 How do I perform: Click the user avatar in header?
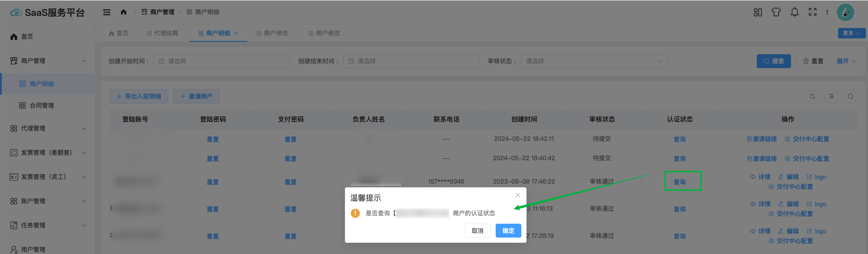(845, 13)
